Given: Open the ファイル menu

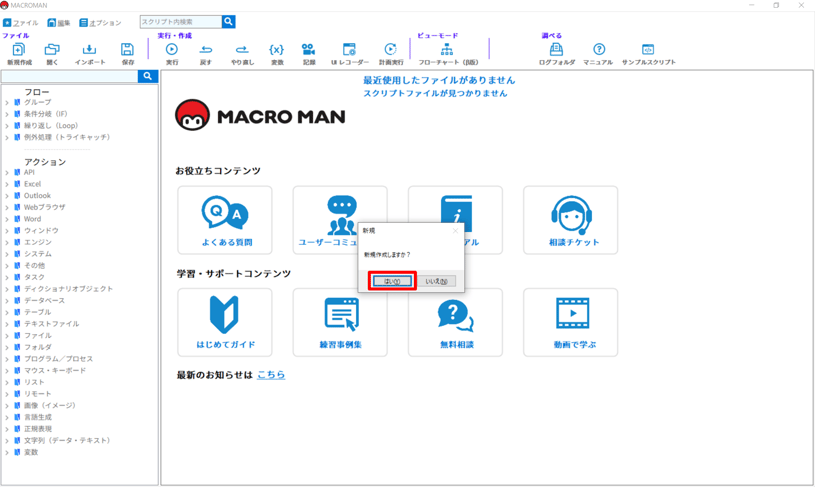Looking at the screenshot, I should [x=21, y=23].
